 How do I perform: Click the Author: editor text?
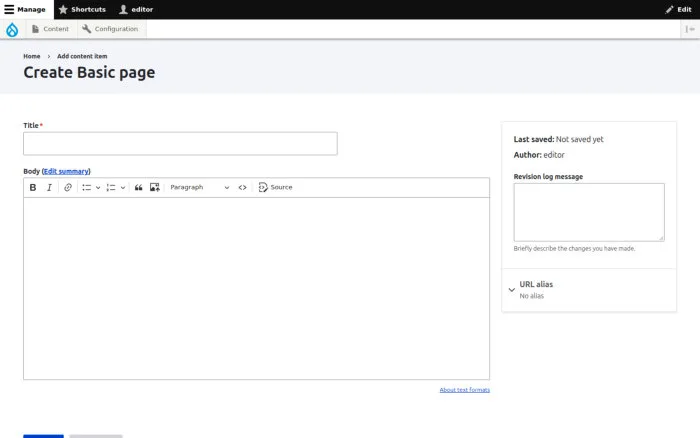point(539,155)
